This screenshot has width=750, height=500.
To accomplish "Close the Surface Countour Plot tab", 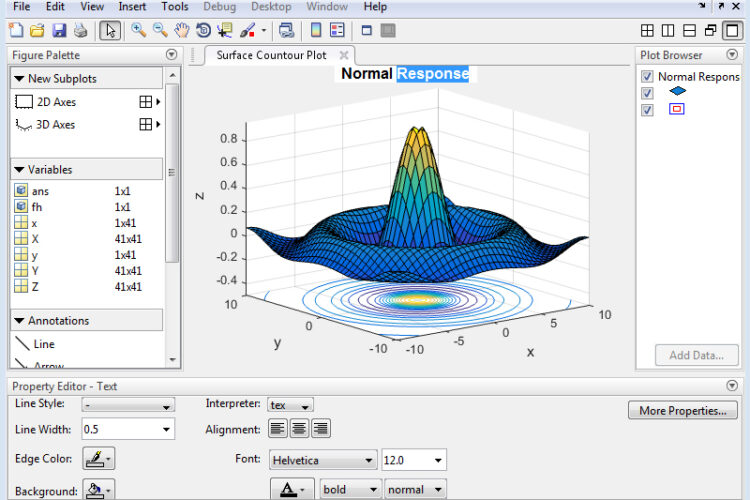I will [343, 55].
